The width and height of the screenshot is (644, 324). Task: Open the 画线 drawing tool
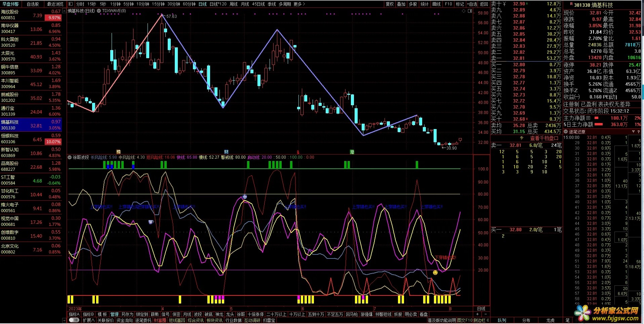coord(436,4)
